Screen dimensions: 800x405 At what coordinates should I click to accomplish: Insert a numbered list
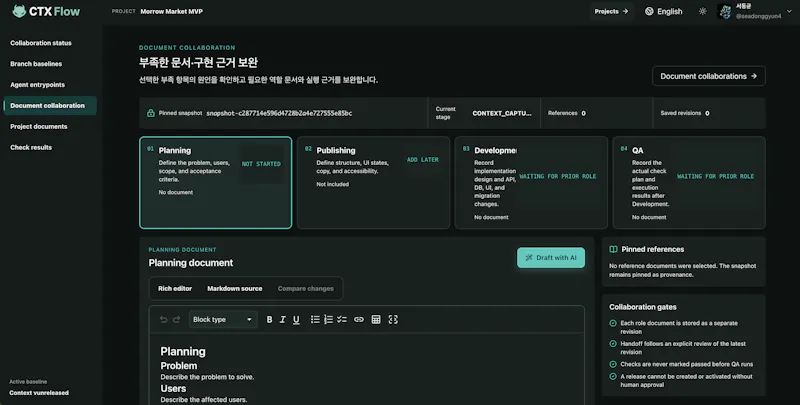[329, 319]
